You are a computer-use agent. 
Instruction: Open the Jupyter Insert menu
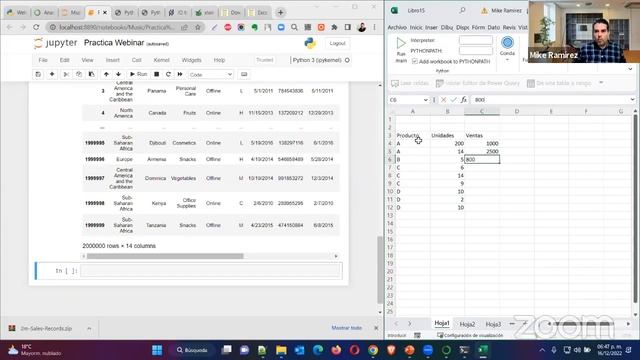[113, 60]
